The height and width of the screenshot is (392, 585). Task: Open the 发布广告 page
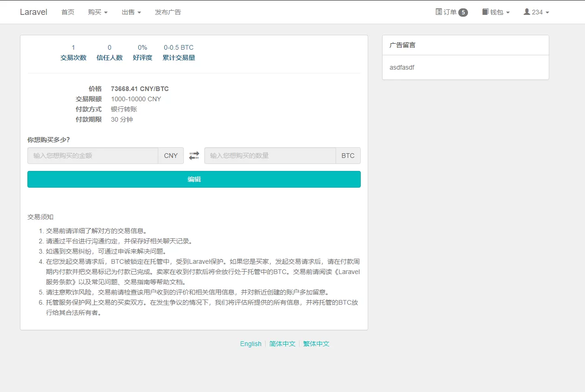[168, 12]
